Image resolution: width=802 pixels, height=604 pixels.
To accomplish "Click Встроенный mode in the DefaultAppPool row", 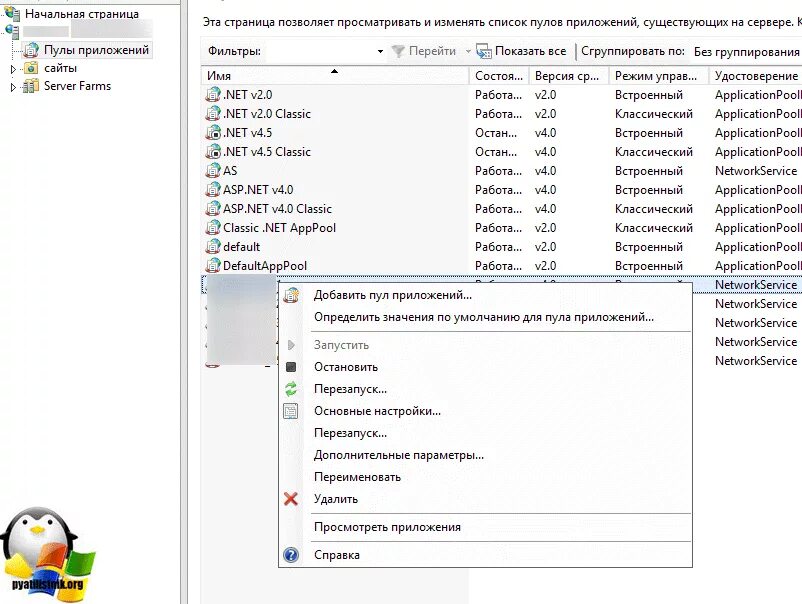I will coord(649,266).
